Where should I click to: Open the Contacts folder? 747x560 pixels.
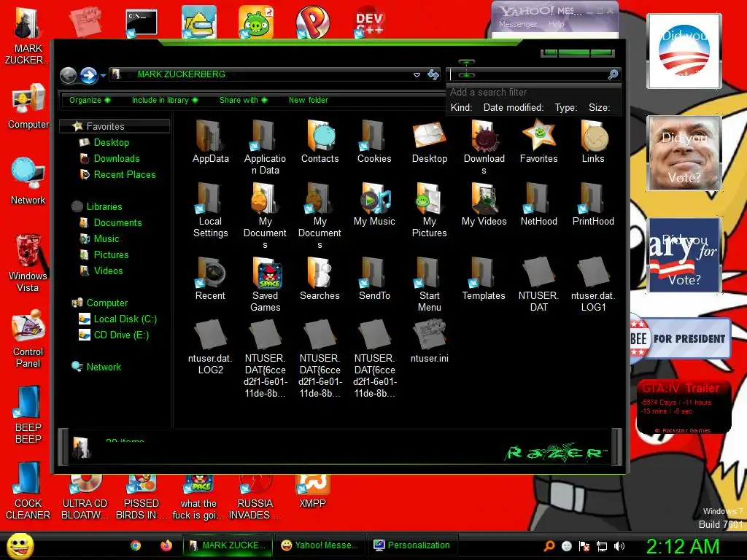point(320,141)
